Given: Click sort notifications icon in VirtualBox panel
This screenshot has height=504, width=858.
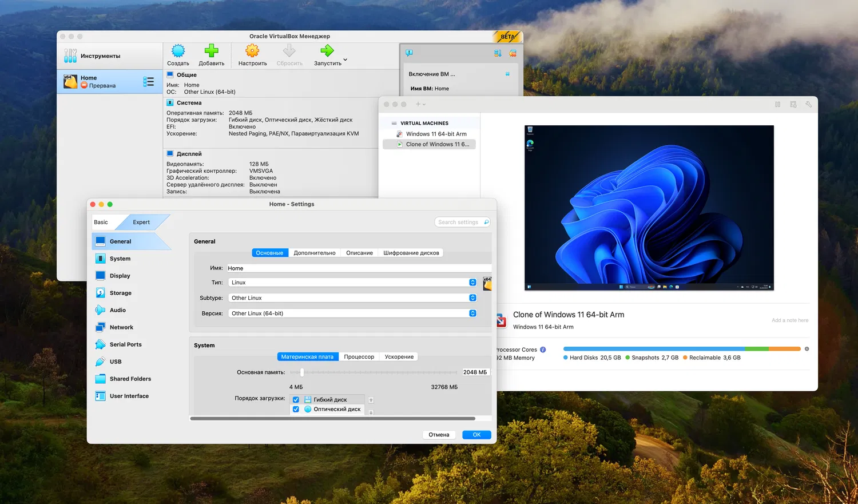Looking at the screenshot, I should [x=498, y=53].
